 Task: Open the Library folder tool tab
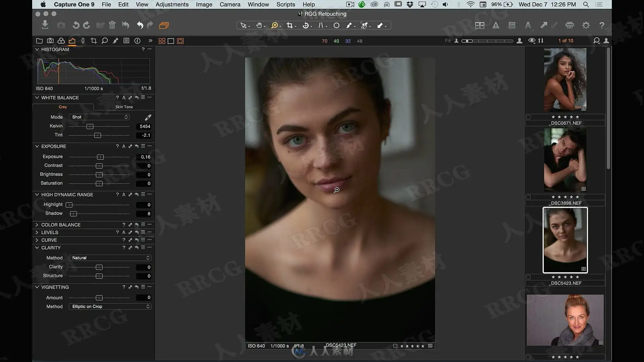tap(39, 41)
